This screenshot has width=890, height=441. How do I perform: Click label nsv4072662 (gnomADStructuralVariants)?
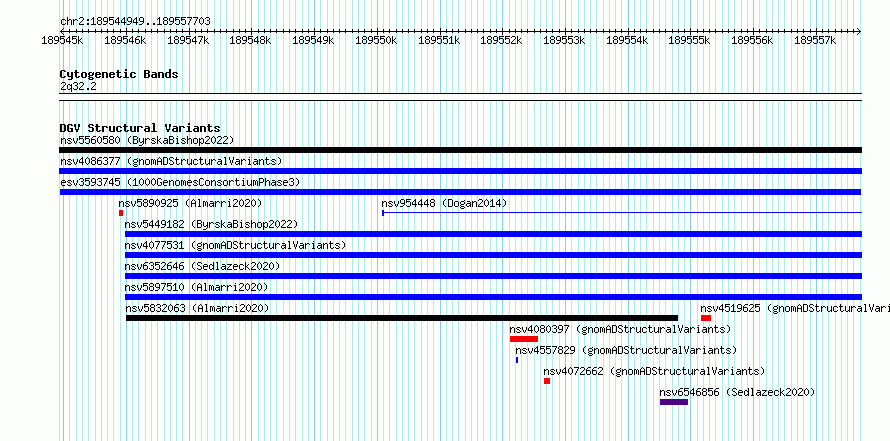[654, 371]
